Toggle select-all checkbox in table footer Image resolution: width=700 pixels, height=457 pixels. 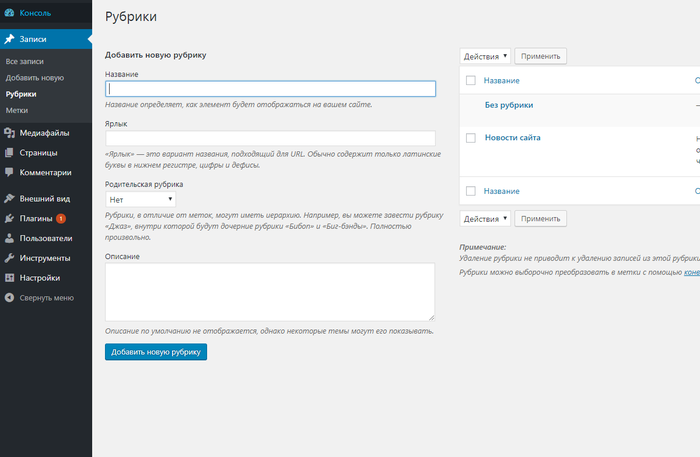point(470,191)
